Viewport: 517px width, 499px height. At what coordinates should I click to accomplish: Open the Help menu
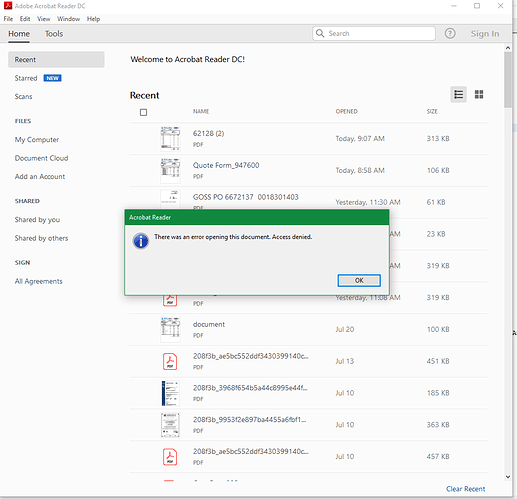click(93, 19)
